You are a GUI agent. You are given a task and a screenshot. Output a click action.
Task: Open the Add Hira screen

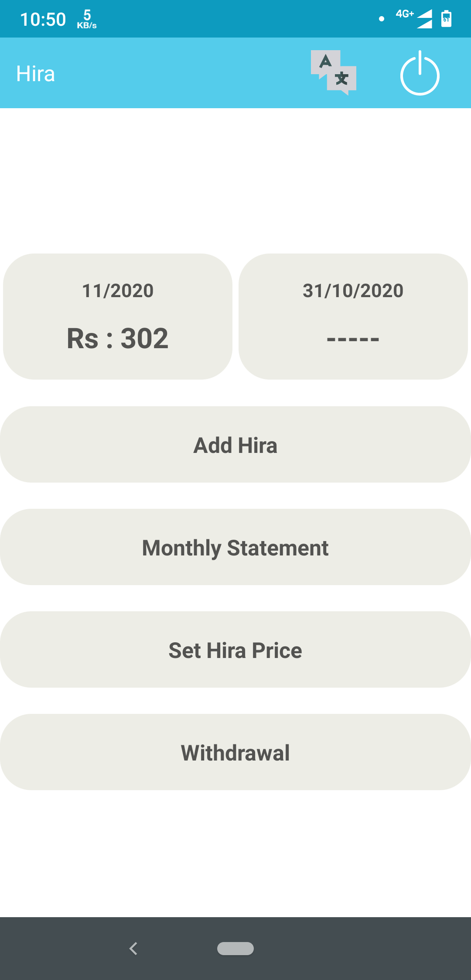coord(235,445)
